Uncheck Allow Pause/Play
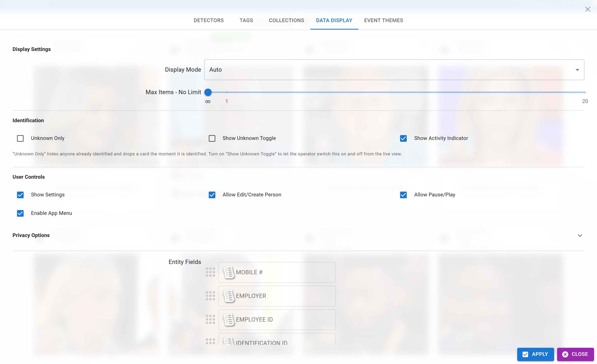This screenshot has width=597, height=364. click(403, 195)
